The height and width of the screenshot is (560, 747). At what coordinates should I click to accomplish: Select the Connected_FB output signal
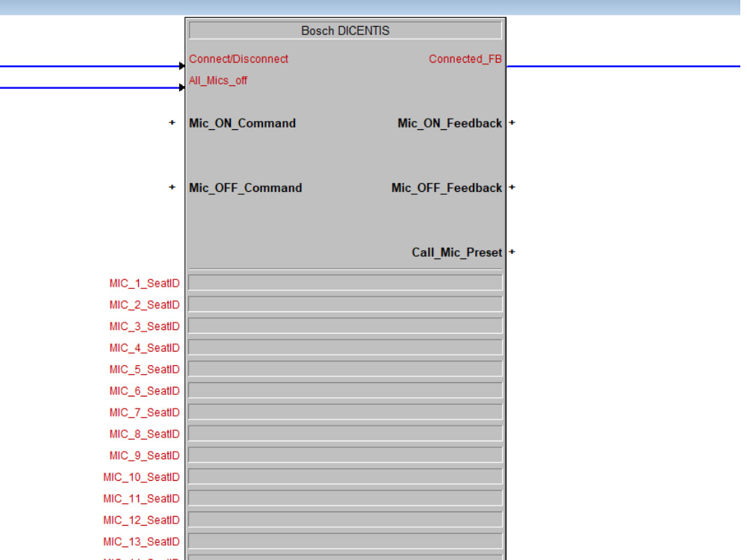tap(465, 58)
